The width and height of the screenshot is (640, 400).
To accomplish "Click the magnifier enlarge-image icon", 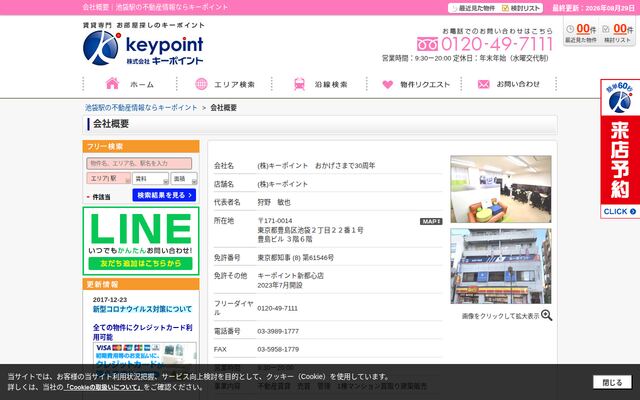I will point(547,315).
